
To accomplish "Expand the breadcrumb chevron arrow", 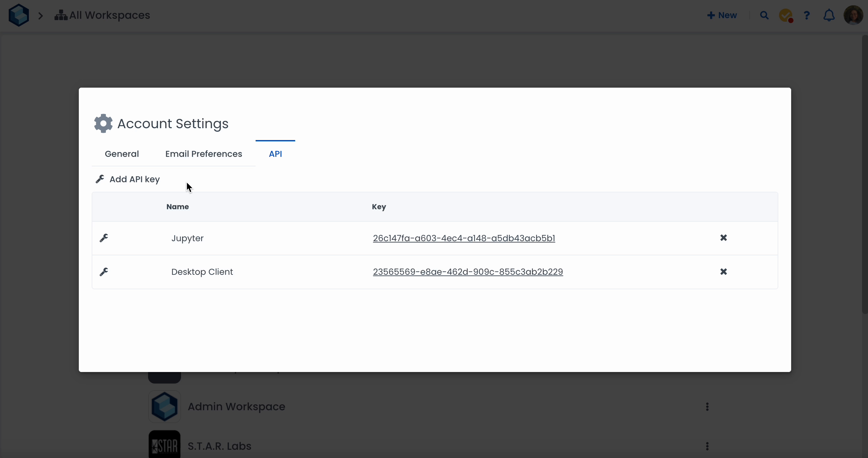I will [41, 15].
